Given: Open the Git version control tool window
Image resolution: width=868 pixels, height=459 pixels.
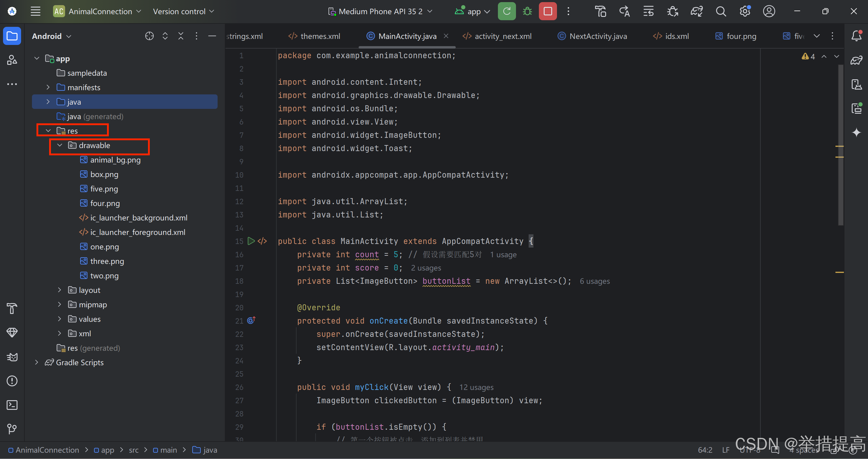Looking at the screenshot, I should pos(12,429).
